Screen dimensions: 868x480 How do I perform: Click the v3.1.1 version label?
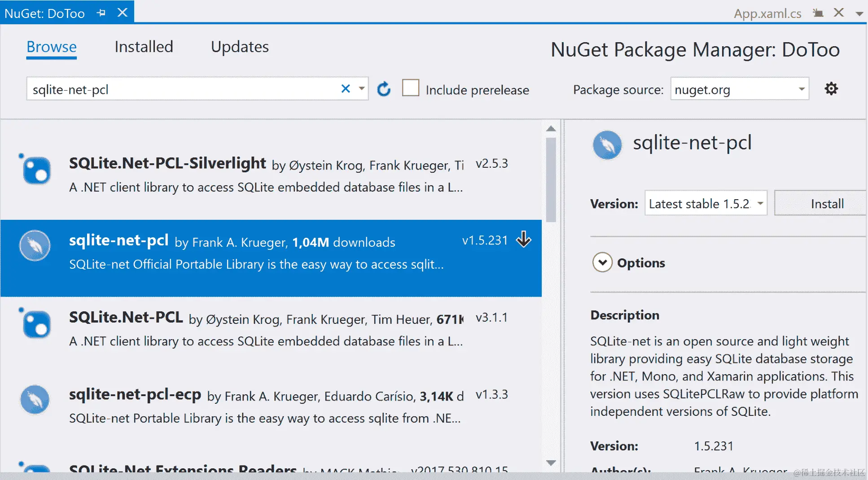pyautogui.click(x=492, y=318)
